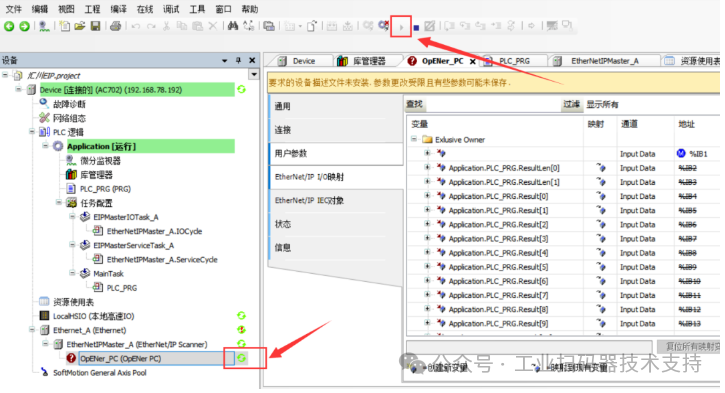The width and height of the screenshot is (725, 393).
Task: Collapse the MainTask node
Action: [72, 273]
